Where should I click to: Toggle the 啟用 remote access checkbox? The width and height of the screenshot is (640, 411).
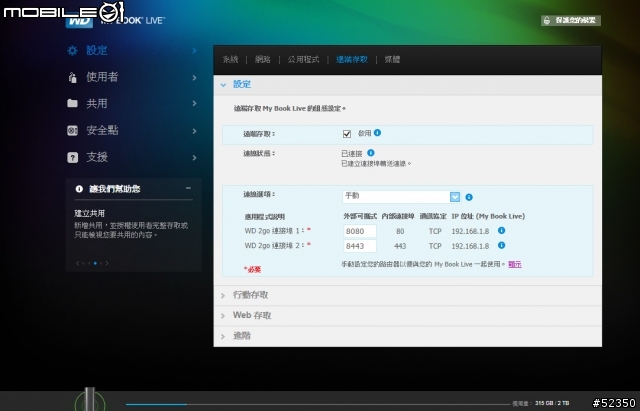(347, 134)
